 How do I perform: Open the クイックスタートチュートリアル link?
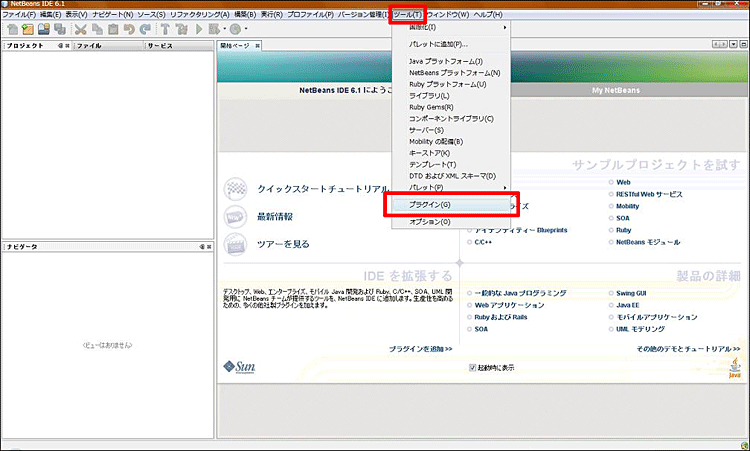pos(323,189)
